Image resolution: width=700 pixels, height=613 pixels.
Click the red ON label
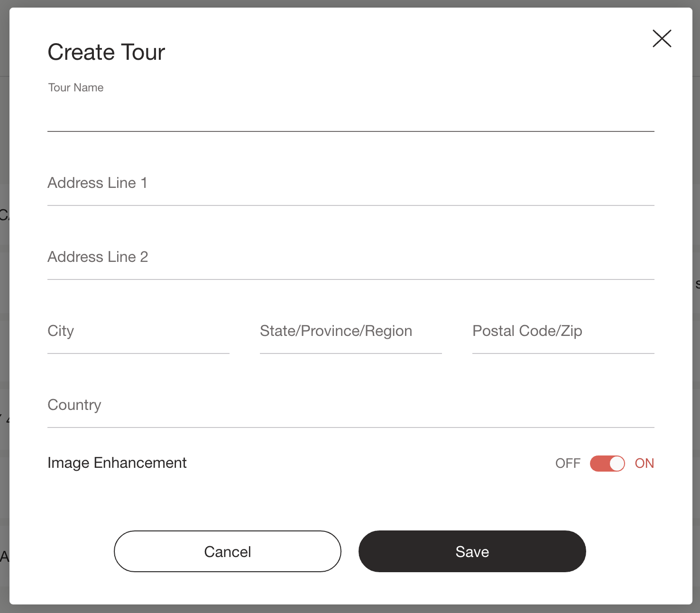(645, 464)
